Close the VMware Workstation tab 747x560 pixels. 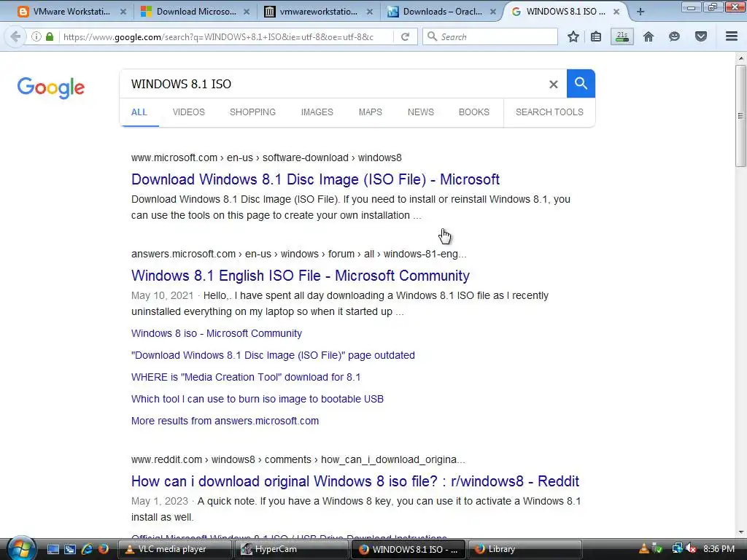[x=123, y=12]
